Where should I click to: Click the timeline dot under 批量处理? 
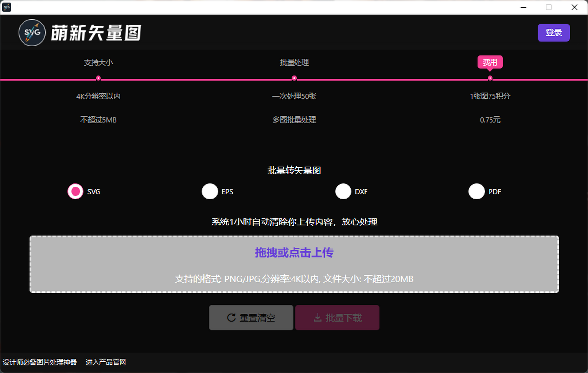click(294, 78)
